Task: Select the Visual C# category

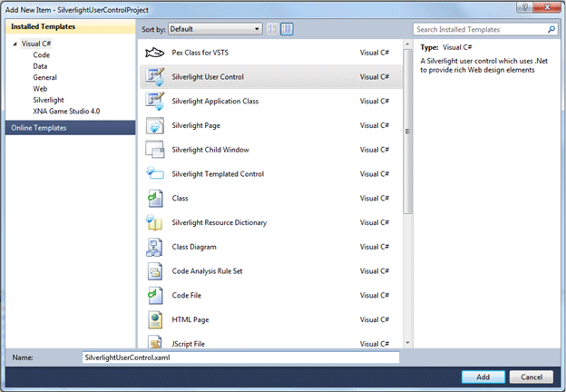Action: coord(36,44)
